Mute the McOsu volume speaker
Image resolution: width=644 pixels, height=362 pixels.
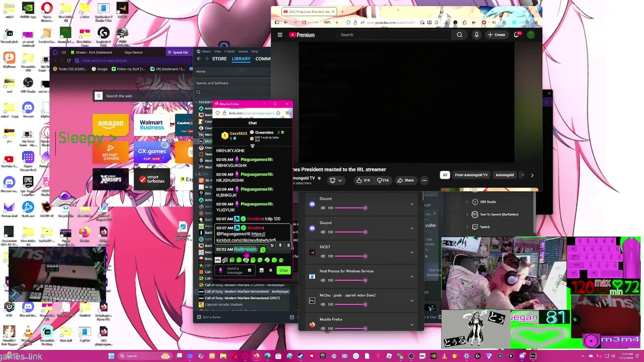(323, 304)
